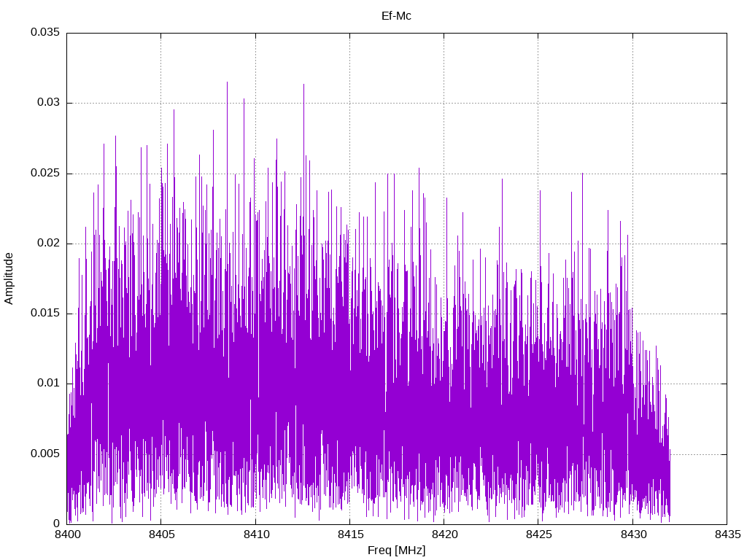Click the x-axis tick label 8405

pyautogui.click(x=162, y=534)
